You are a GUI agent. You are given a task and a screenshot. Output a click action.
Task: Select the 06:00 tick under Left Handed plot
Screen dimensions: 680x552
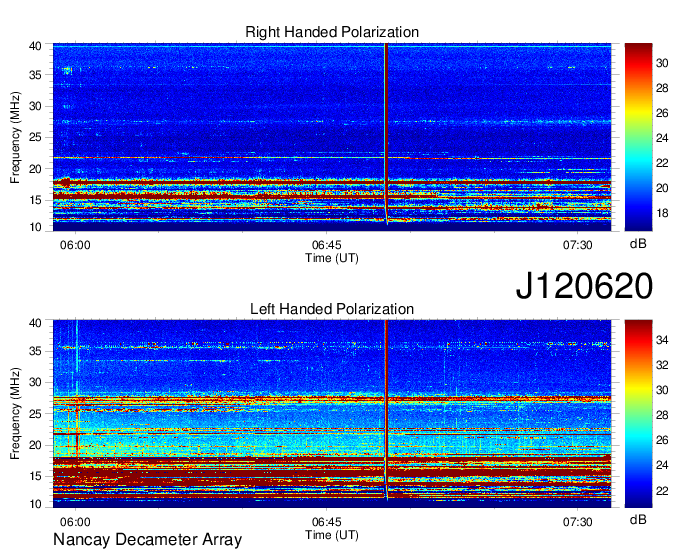click(x=75, y=522)
